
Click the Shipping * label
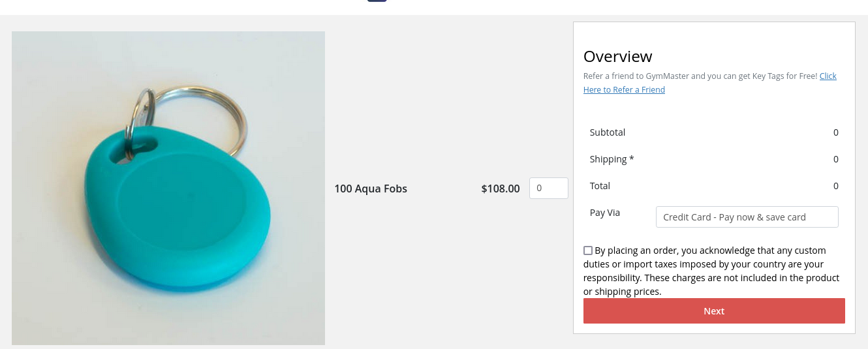pos(612,159)
